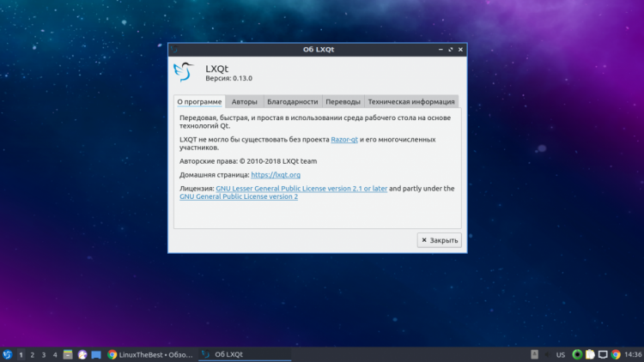The image size is (644, 362).
Task: Switch to virtual desktop 2
Action: pyautogui.click(x=32, y=354)
